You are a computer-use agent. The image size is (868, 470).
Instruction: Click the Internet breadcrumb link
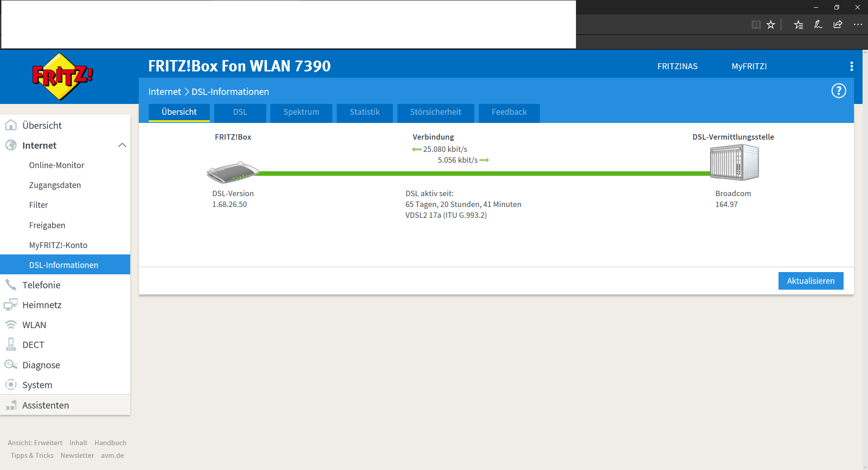point(165,92)
